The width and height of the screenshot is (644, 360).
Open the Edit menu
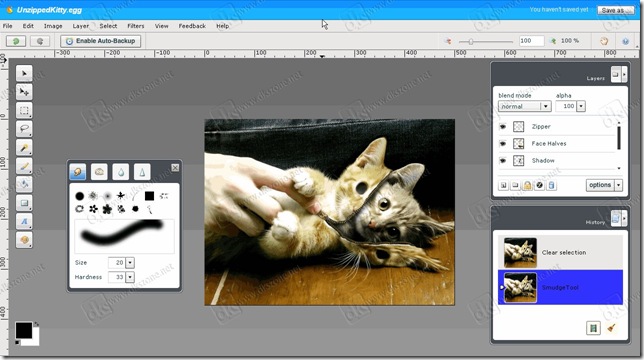pyautogui.click(x=28, y=26)
